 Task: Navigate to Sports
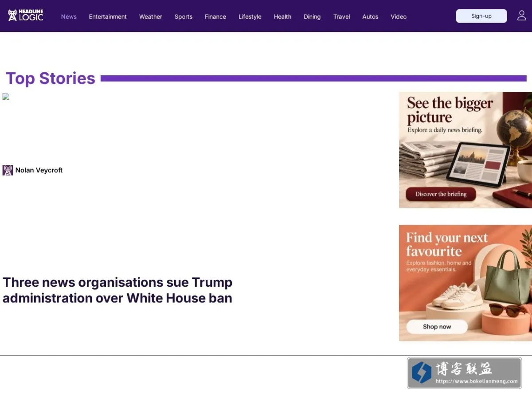click(x=184, y=16)
